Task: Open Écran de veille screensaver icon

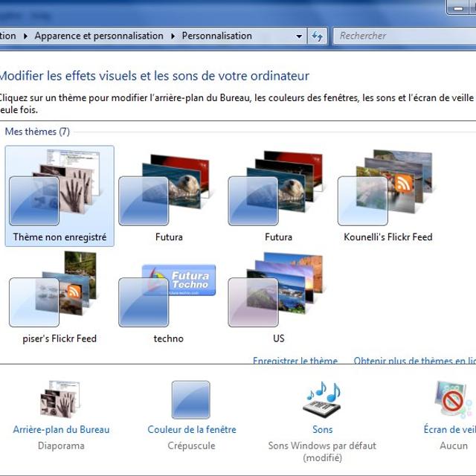Action: click(454, 399)
